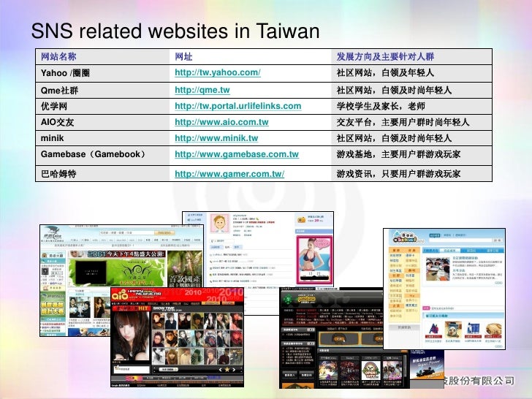Open the http://www.gamer.com.tw/ link
The height and width of the screenshot is (399, 532).
(x=229, y=174)
